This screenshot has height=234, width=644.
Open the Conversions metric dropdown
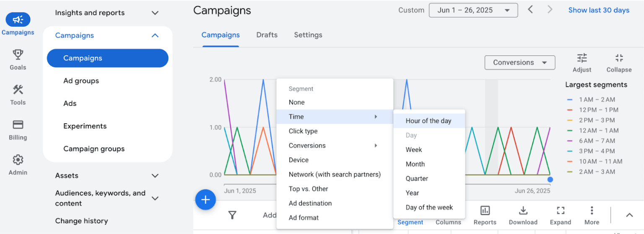tap(519, 62)
